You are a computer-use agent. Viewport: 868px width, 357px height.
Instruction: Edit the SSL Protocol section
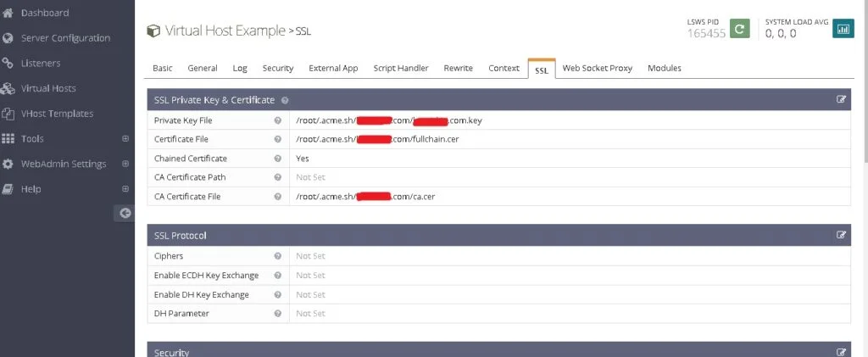[x=842, y=235]
